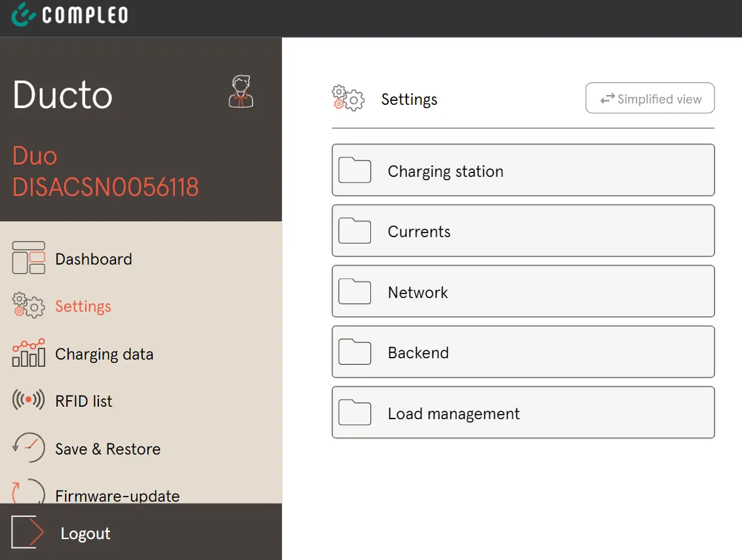Image resolution: width=742 pixels, height=560 pixels.
Task: Expand the Network settings section
Action: tap(523, 291)
